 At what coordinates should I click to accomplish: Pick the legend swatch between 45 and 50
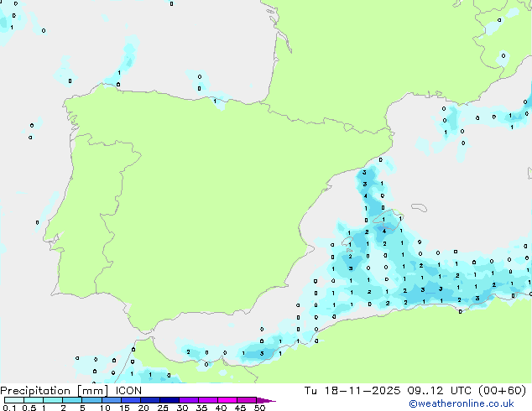[247, 400]
